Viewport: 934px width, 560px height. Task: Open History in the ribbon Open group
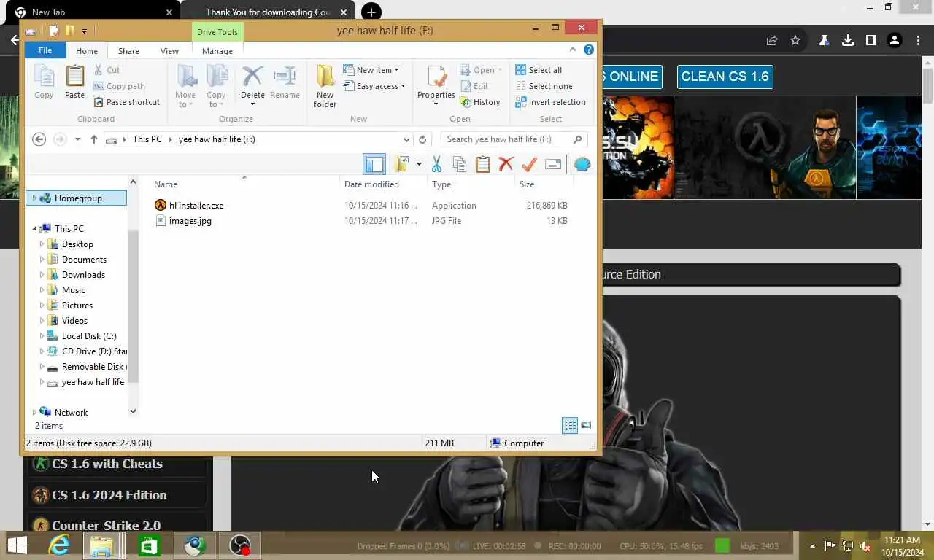(x=480, y=102)
